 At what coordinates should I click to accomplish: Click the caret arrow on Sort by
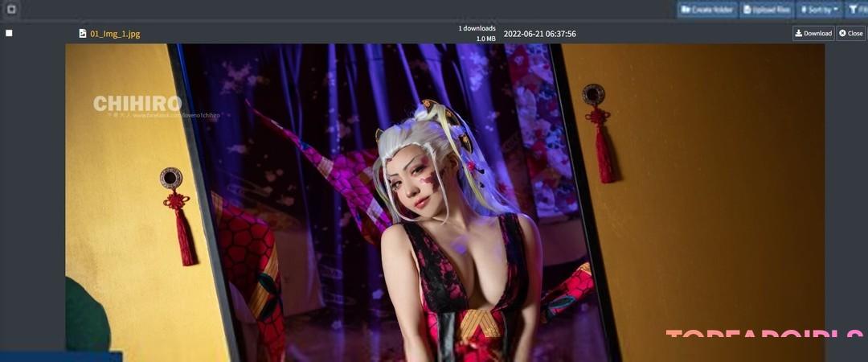tap(835, 10)
